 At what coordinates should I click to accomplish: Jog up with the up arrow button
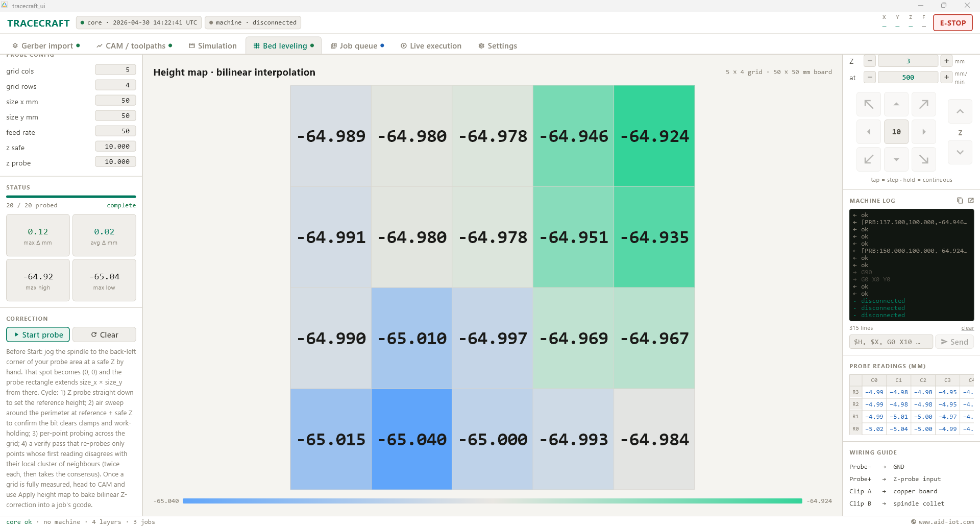click(896, 104)
